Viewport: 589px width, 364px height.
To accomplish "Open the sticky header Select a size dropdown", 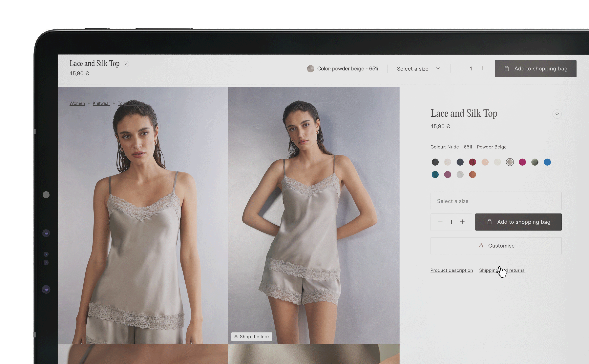I will coord(418,69).
